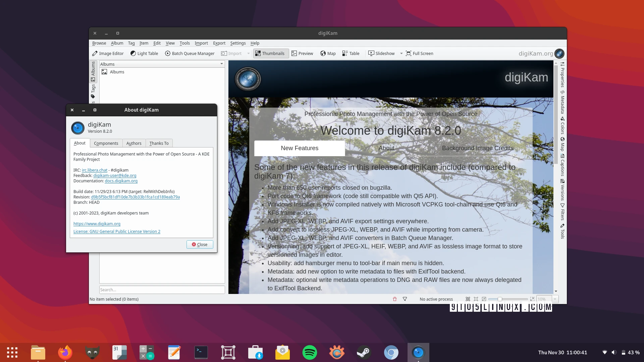Click the album Search field
This screenshot has width=644, height=362.
click(162, 290)
